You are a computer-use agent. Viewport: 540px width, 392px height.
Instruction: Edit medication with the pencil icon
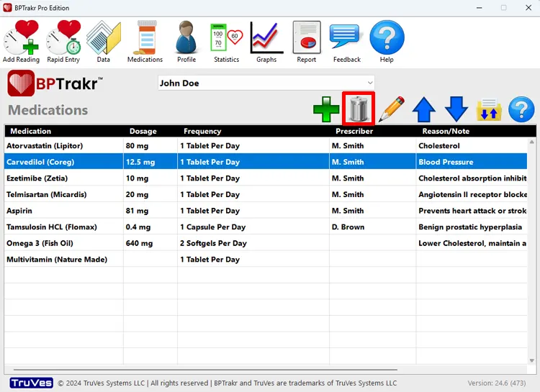pos(391,110)
